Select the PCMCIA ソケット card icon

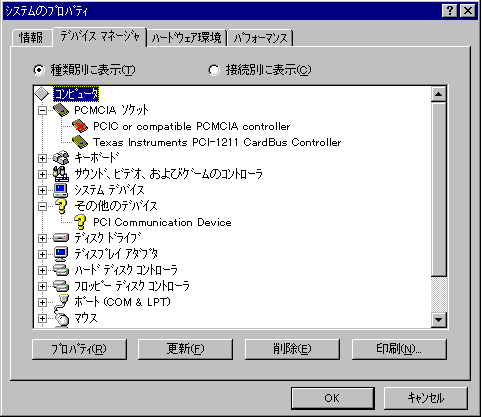tap(61, 110)
